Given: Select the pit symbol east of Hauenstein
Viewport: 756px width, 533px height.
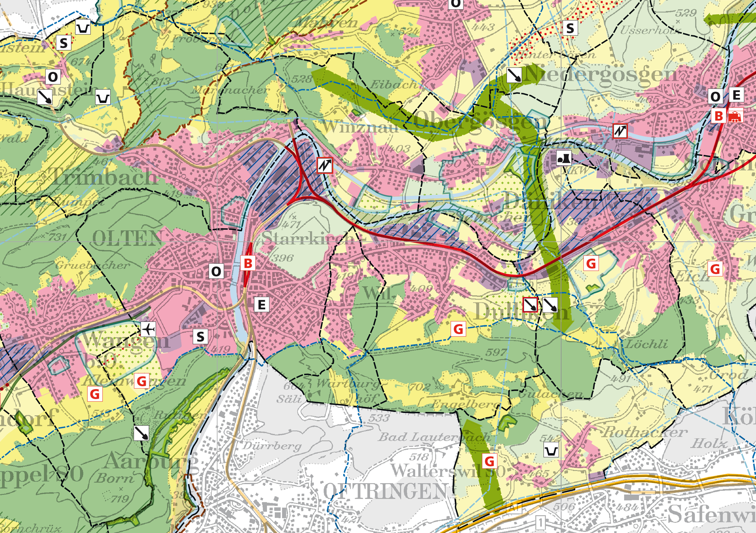Looking at the screenshot, I should coord(103,97).
